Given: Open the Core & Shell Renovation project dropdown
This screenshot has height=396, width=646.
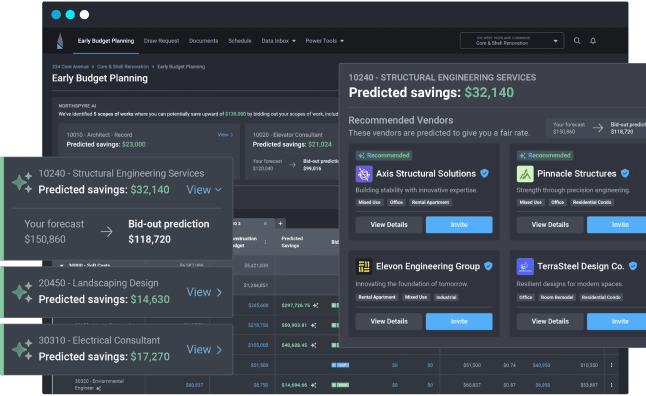Looking at the screenshot, I should tap(512, 41).
